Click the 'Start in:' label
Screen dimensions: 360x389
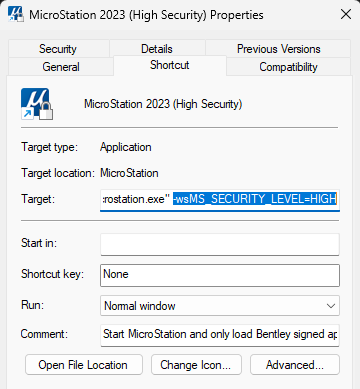(39, 243)
